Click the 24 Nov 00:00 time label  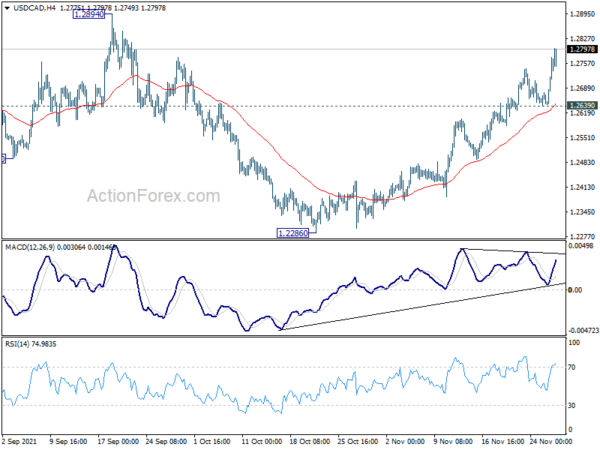[x=551, y=442]
